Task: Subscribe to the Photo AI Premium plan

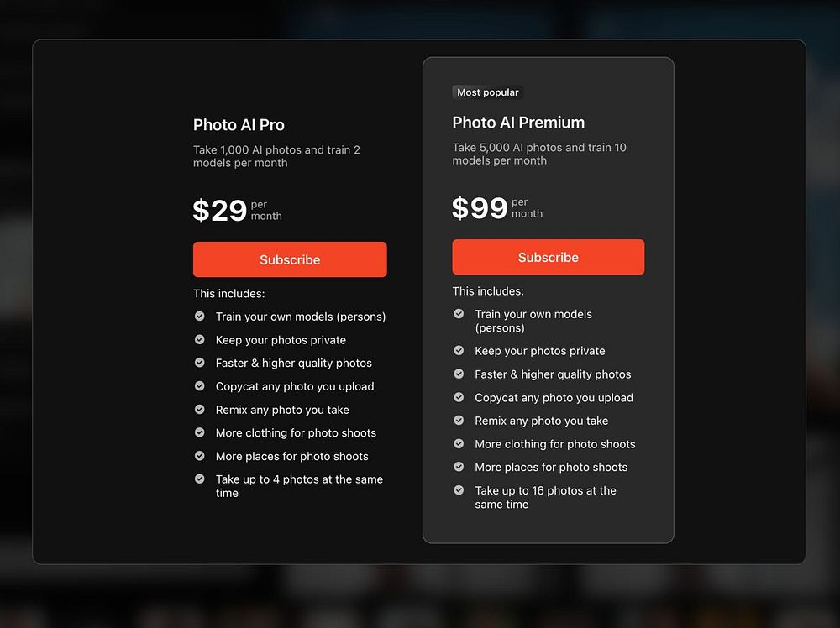Action: [x=548, y=257]
